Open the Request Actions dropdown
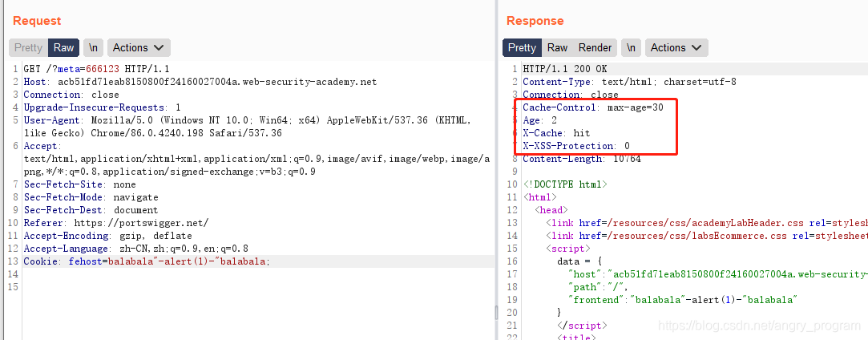Viewport: 868px width, 340px height. click(x=139, y=47)
